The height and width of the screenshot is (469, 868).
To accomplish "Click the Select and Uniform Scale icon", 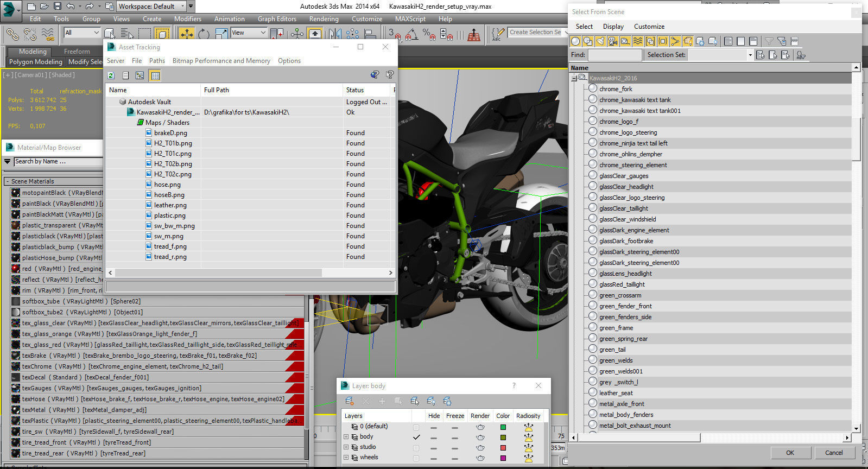I will click(x=221, y=34).
